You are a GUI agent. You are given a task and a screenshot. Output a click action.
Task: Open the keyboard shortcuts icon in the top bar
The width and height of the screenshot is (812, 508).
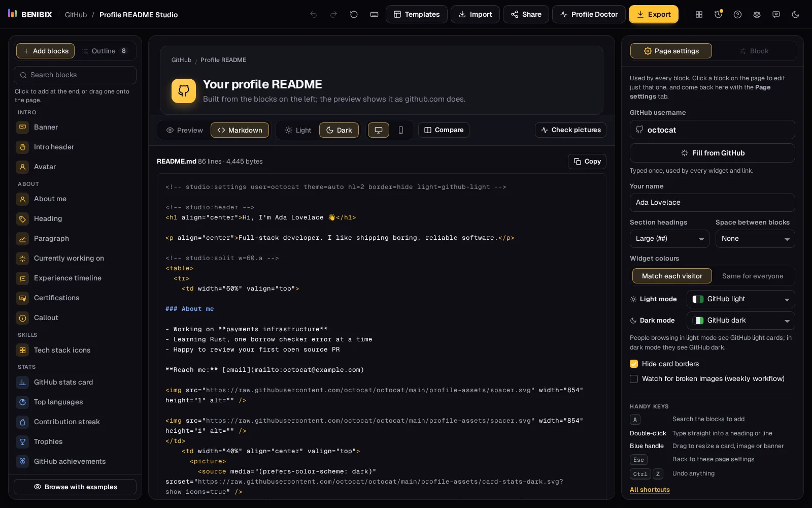coord(374,15)
